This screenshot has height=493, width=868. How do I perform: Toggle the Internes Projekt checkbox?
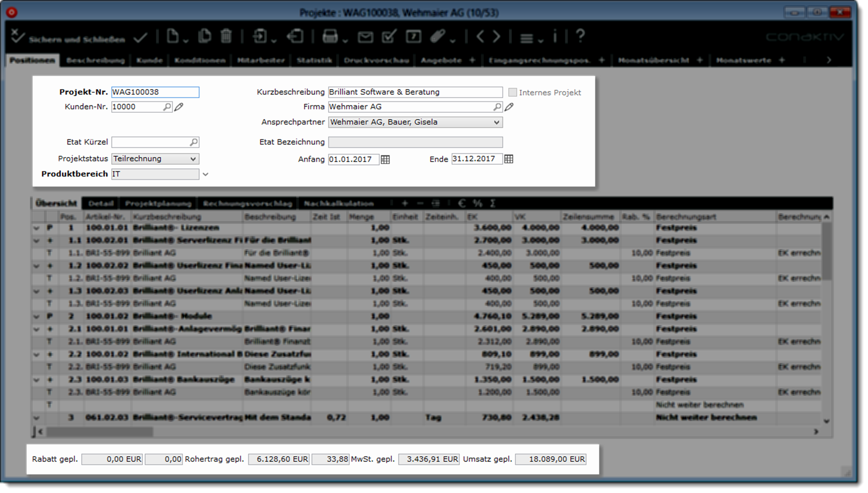[x=513, y=92]
